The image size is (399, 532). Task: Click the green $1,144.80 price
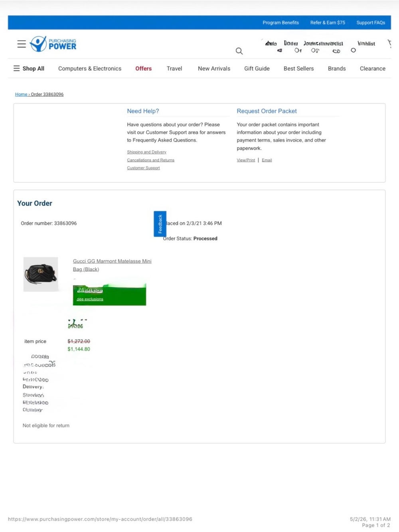point(79,349)
